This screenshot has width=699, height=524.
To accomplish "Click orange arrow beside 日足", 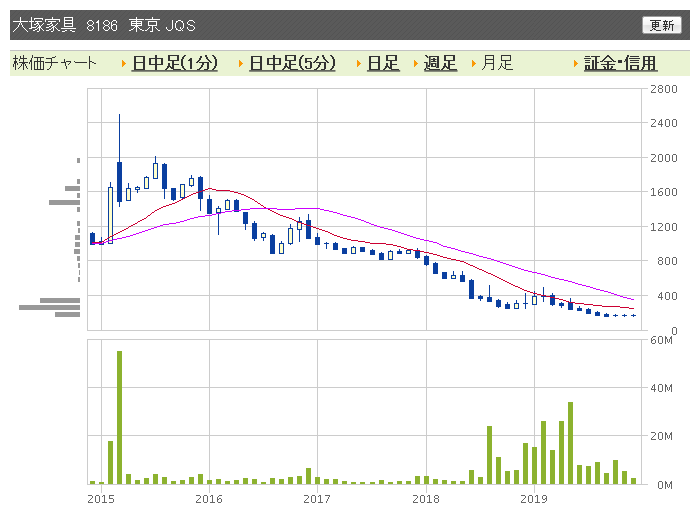I will click(x=359, y=63).
